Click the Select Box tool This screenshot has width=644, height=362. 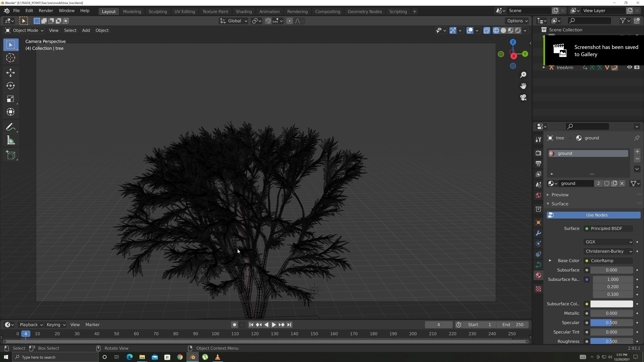click(x=11, y=45)
